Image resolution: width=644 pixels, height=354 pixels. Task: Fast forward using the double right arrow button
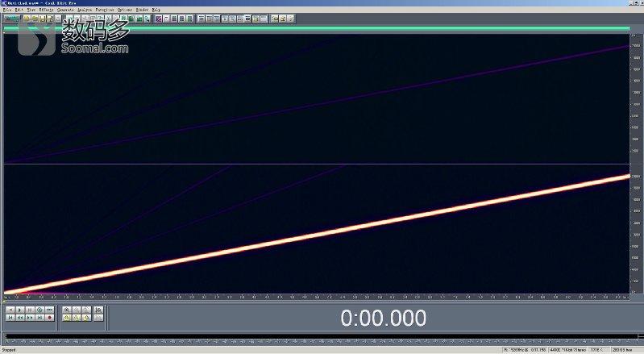click(x=30, y=318)
